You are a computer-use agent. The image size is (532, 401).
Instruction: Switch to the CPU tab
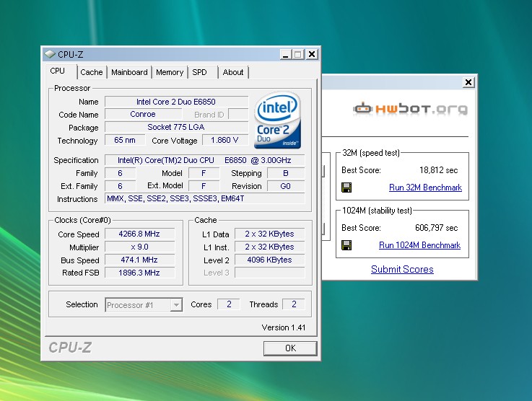[x=57, y=71]
